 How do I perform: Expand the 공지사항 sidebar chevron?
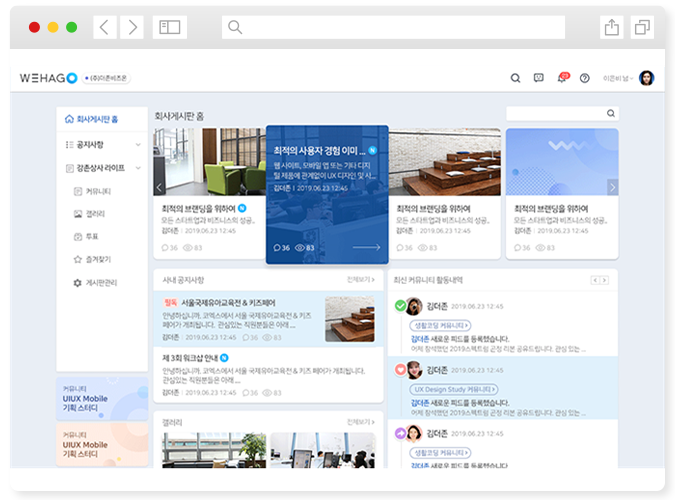point(138,144)
